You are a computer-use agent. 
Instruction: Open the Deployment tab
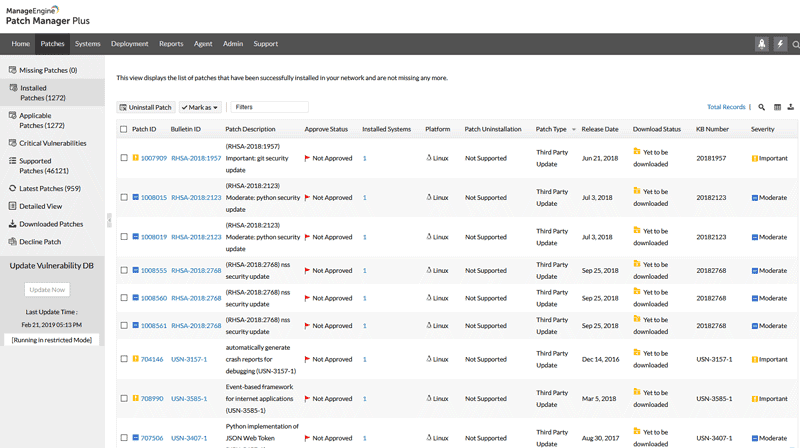tap(130, 44)
